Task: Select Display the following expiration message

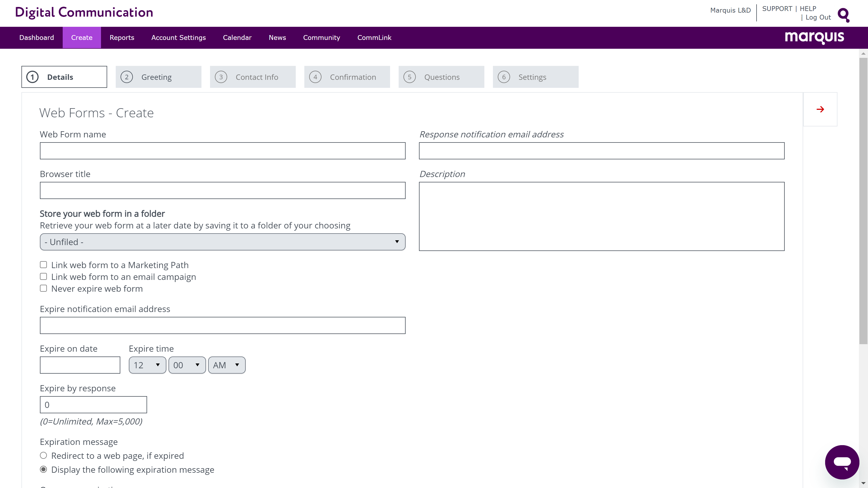Action: (x=43, y=469)
